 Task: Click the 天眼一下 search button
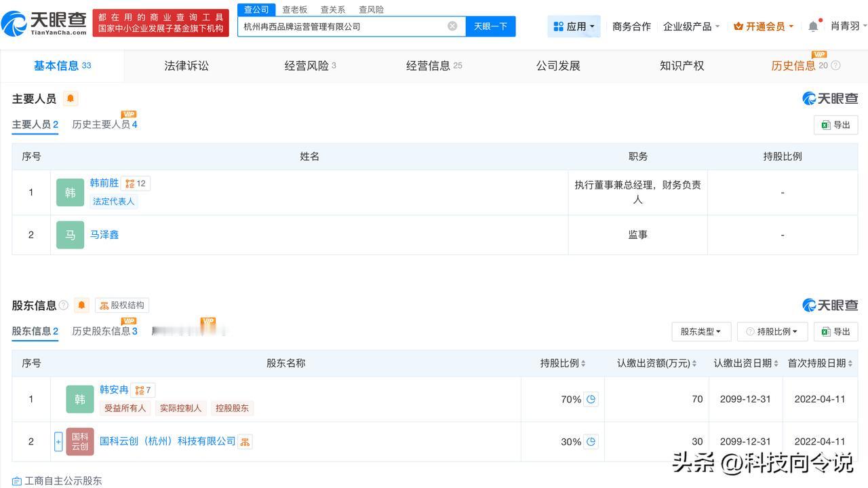(x=490, y=26)
